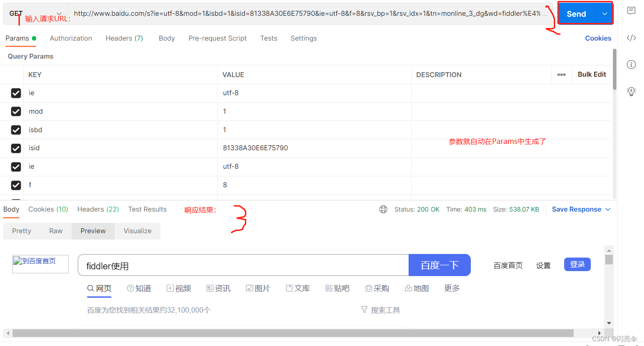The image size is (644, 346).
Task: Open the 采购 search category
Action: tap(377, 288)
